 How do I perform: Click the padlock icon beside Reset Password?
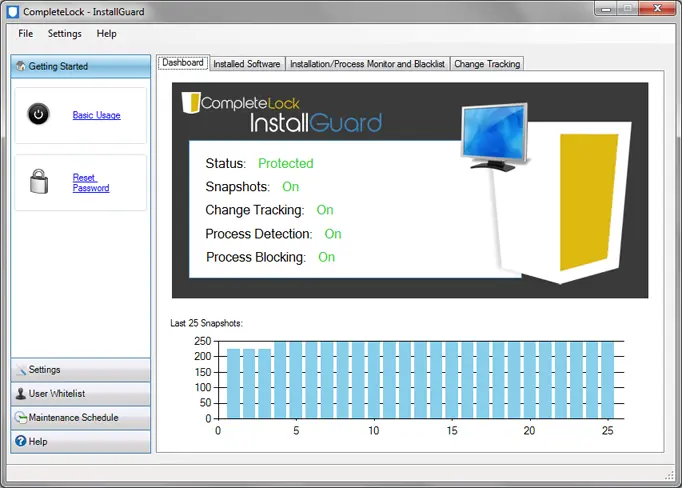click(x=39, y=181)
